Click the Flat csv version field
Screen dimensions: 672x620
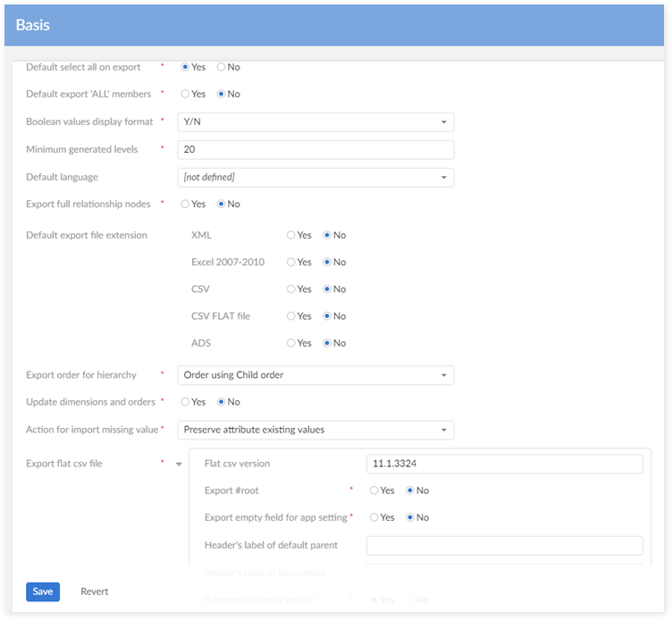504,464
